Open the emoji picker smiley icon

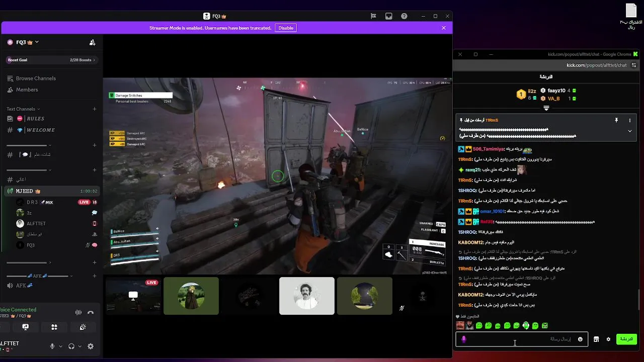(580, 339)
